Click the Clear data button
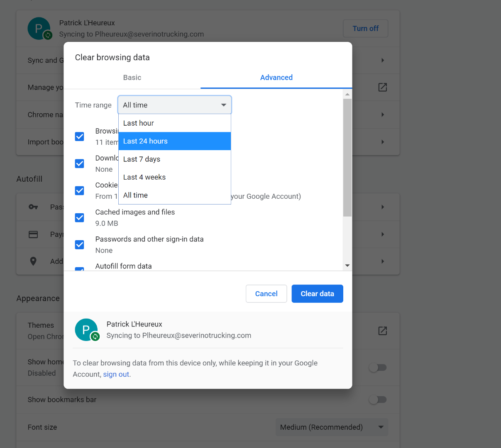Screen dimensions: 501x448 [x=318, y=294]
